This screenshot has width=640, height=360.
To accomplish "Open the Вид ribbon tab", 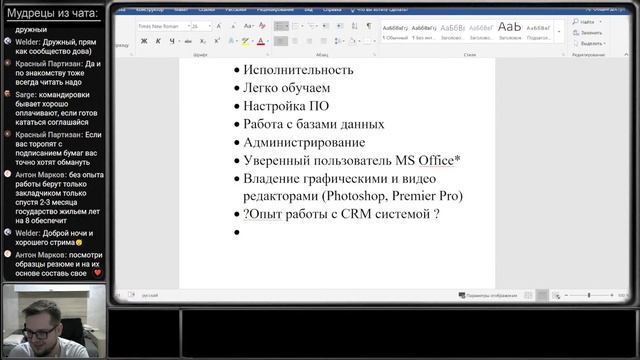I will 309,9.
